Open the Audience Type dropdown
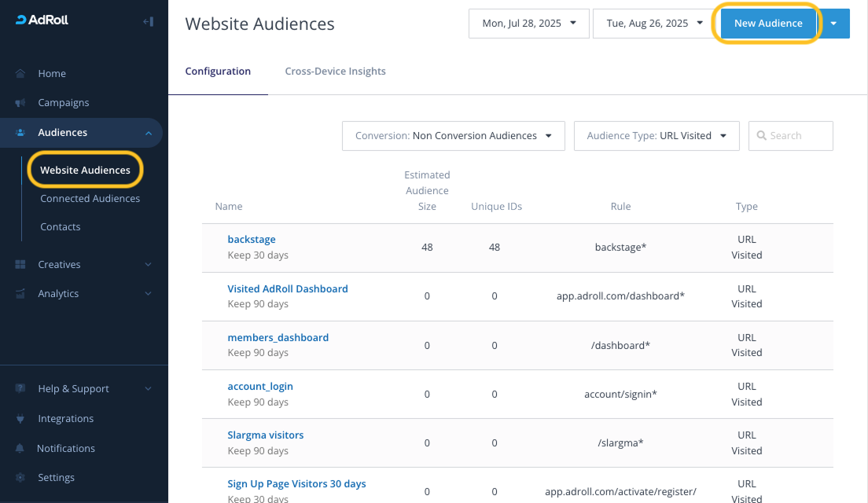The width and height of the screenshot is (868, 503). [x=657, y=136]
